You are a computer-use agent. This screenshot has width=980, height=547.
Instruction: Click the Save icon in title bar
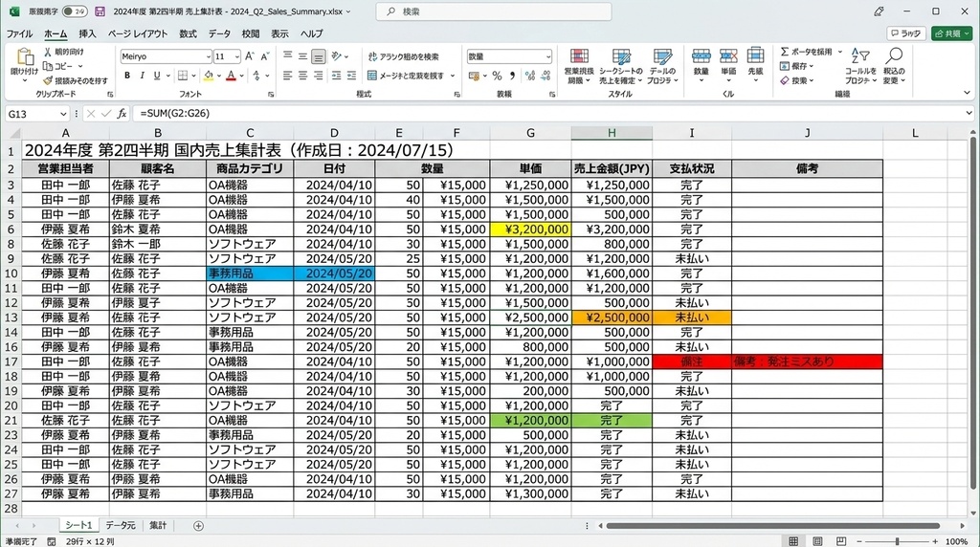[100, 11]
